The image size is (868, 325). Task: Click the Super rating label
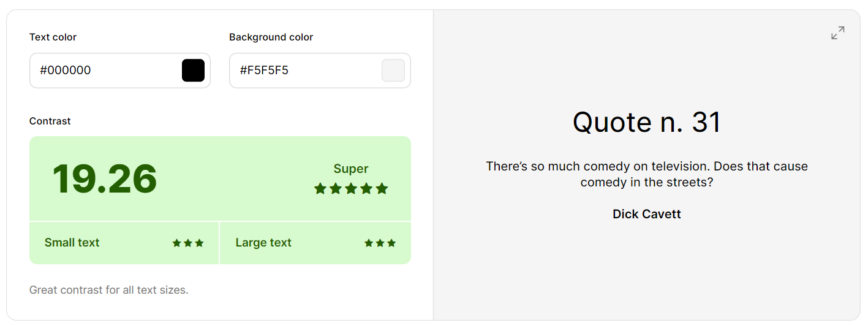[351, 169]
